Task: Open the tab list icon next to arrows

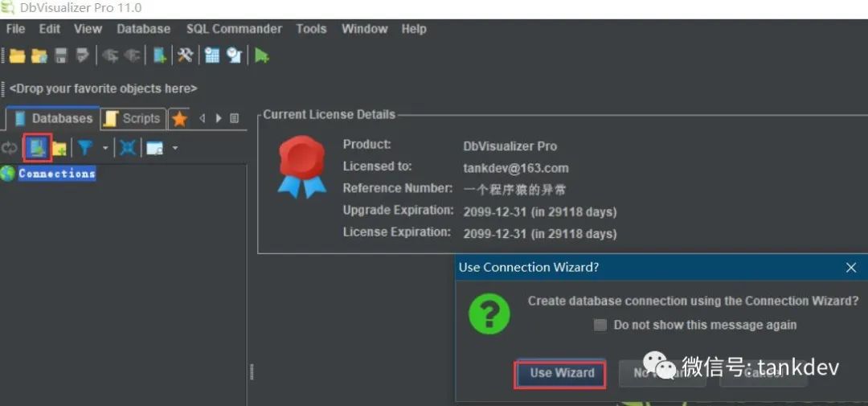Action: [x=235, y=118]
